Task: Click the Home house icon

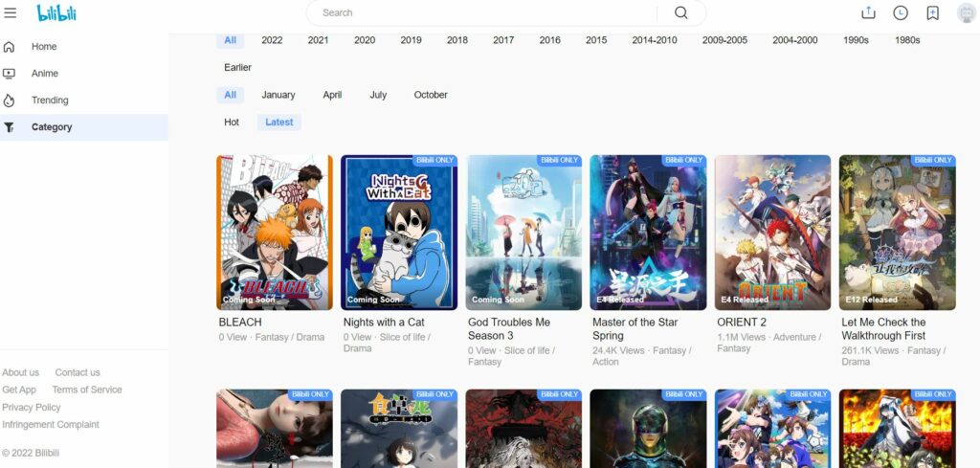Action: click(9, 47)
